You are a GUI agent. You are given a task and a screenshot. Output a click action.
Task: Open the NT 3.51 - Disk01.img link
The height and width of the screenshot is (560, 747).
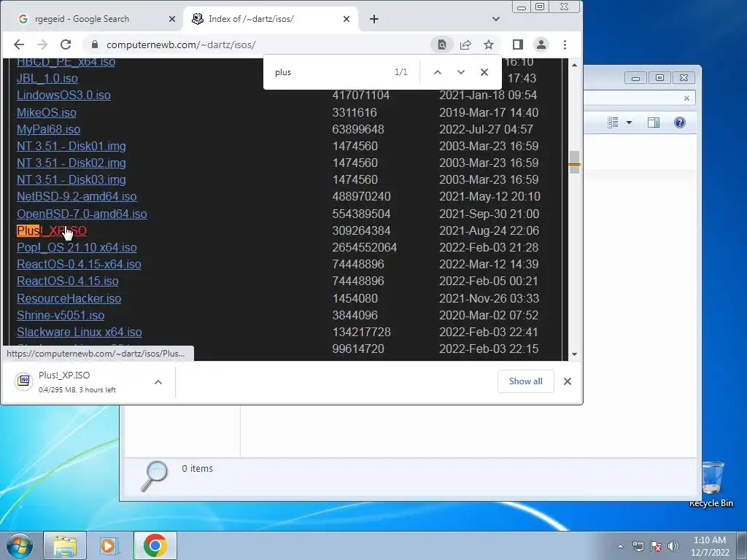[71, 146]
